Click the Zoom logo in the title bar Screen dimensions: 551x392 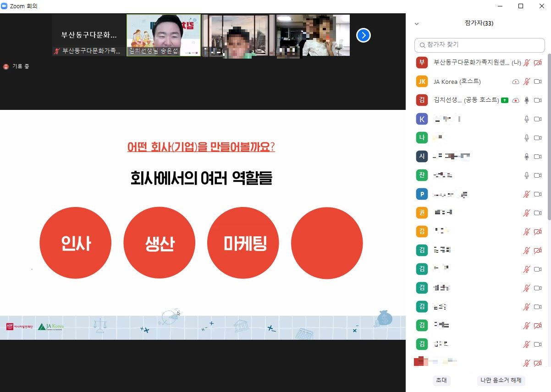tap(5, 6)
